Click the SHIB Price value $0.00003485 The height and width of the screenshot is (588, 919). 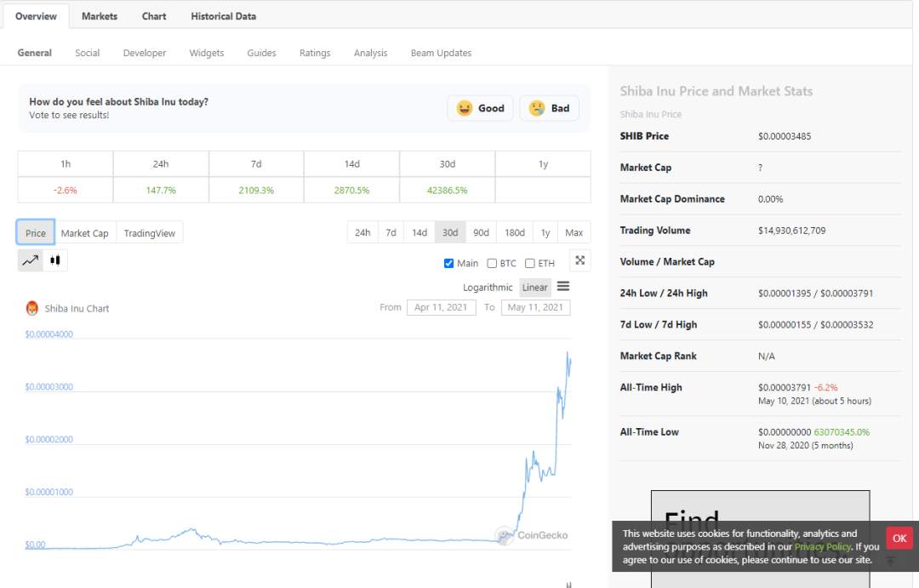tap(785, 136)
